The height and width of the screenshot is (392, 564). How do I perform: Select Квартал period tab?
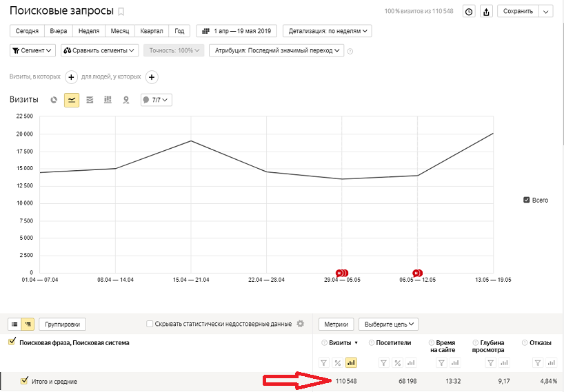(x=152, y=31)
